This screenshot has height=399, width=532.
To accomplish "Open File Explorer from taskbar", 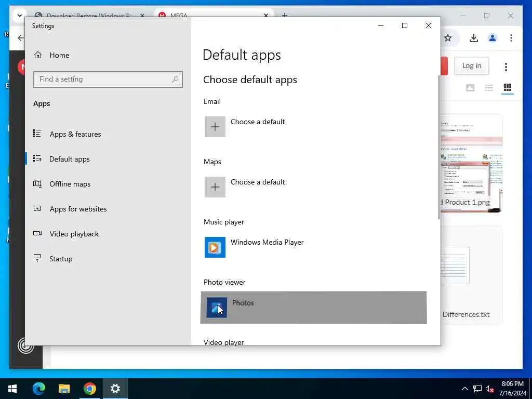I will pyautogui.click(x=64, y=389).
